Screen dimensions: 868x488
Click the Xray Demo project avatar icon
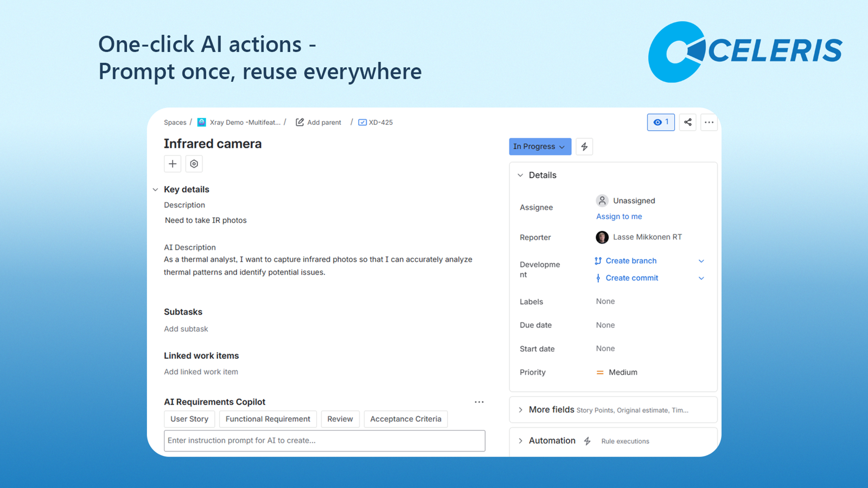point(201,122)
